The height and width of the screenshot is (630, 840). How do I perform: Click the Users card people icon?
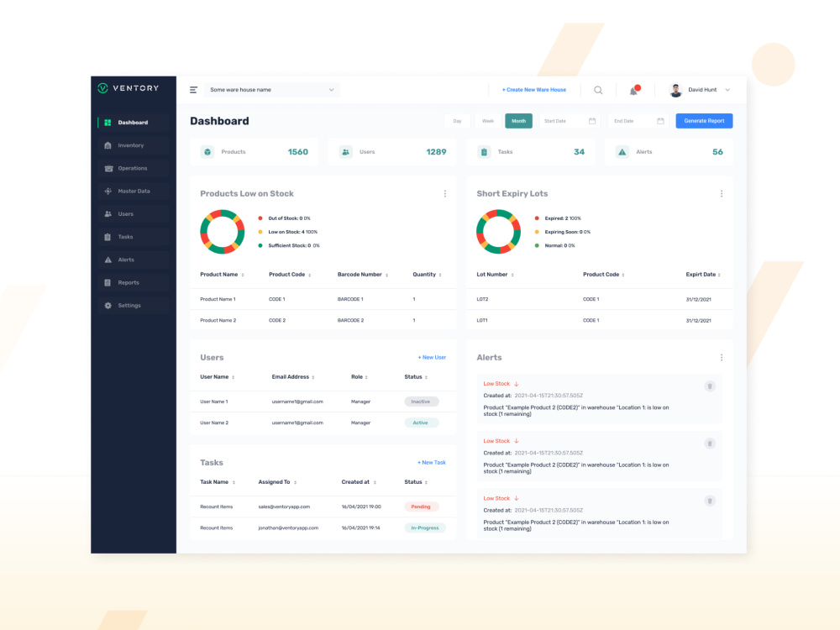coord(345,152)
